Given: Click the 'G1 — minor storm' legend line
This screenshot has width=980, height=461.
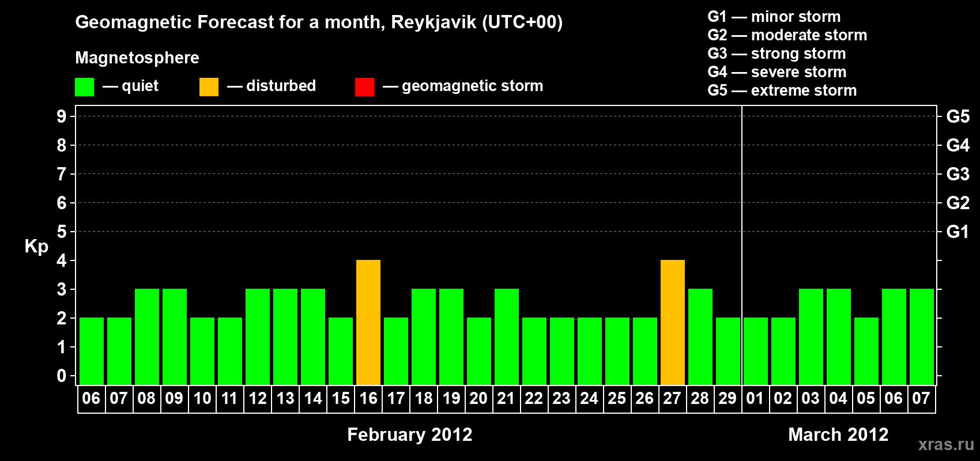Looking at the screenshot, I should (x=774, y=17).
